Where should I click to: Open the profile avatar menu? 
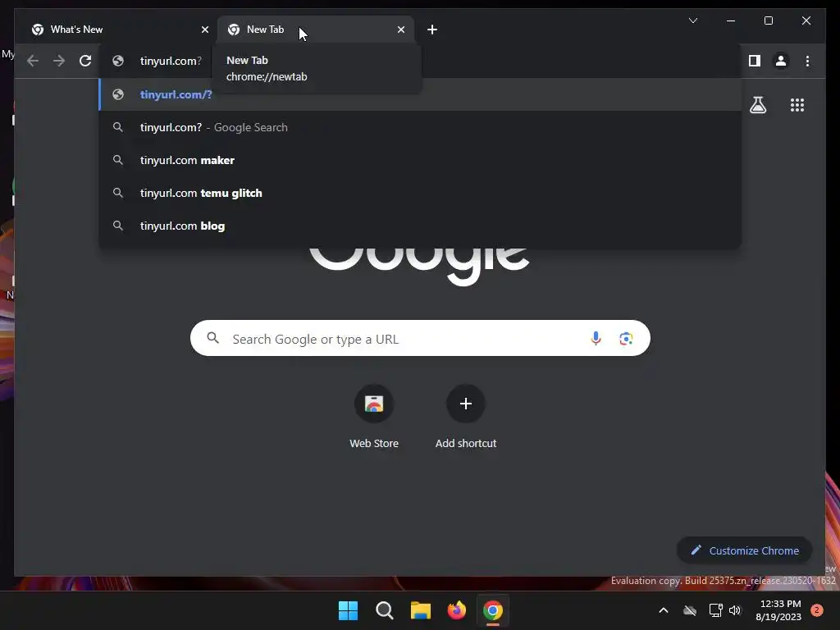781,61
